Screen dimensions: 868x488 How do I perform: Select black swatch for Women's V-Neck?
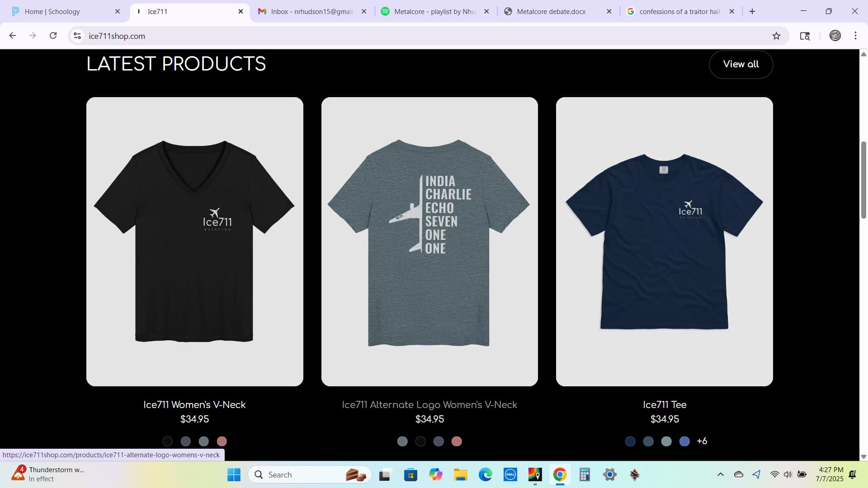tap(168, 441)
